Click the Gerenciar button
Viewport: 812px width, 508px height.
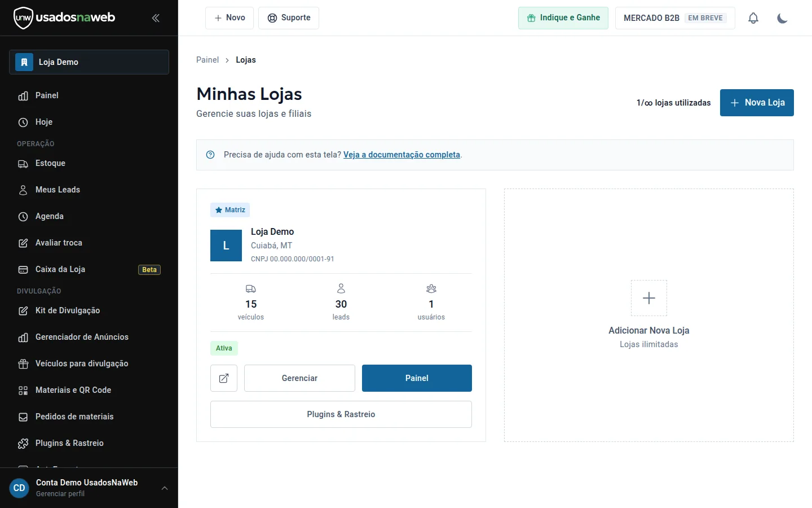click(299, 378)
